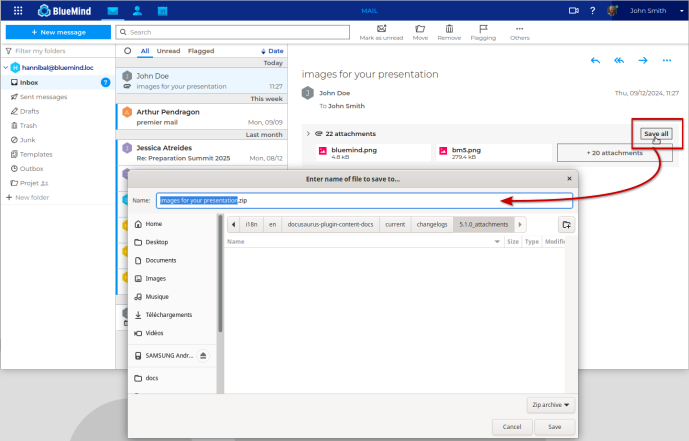Open the BlueMind apps grid menu
This screenshot has height=441, width=689.
tap(18, 11)
